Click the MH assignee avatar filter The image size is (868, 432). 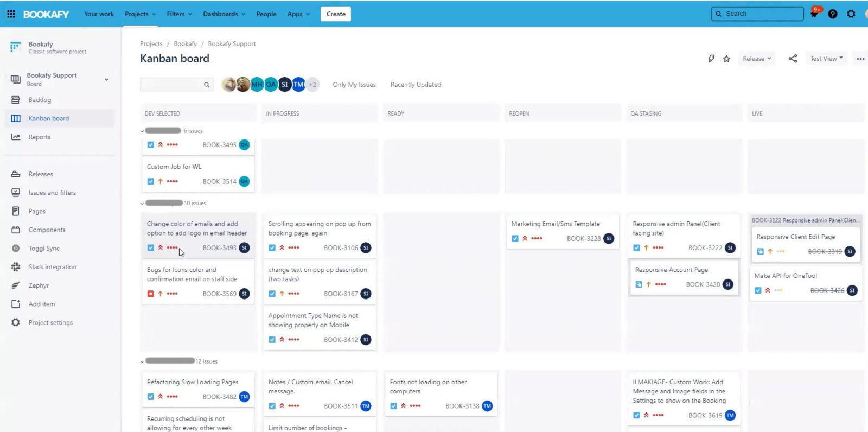(x=257, y=85)
